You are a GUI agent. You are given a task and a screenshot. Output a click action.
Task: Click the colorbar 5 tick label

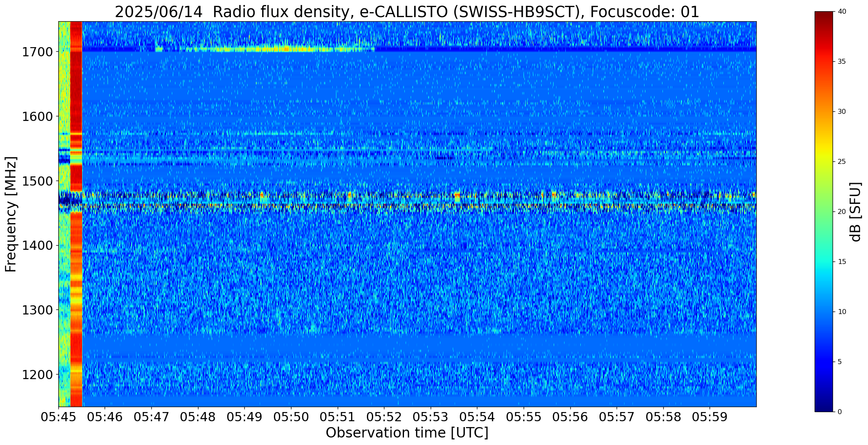point(840,362)
